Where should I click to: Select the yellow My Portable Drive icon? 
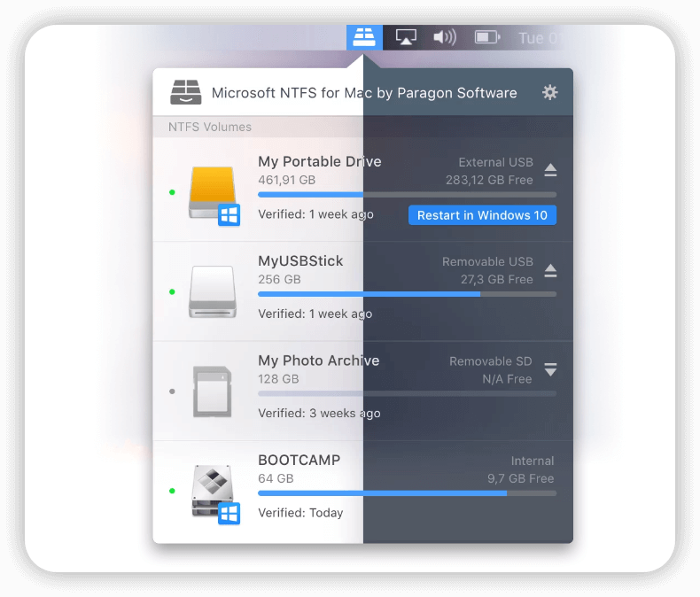213,193
